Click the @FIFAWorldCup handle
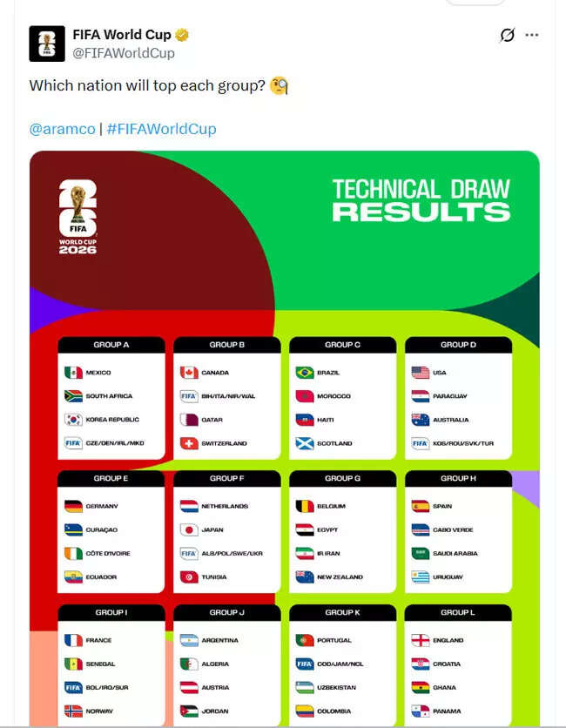This screenshot has width=566, height=728. 123,53
